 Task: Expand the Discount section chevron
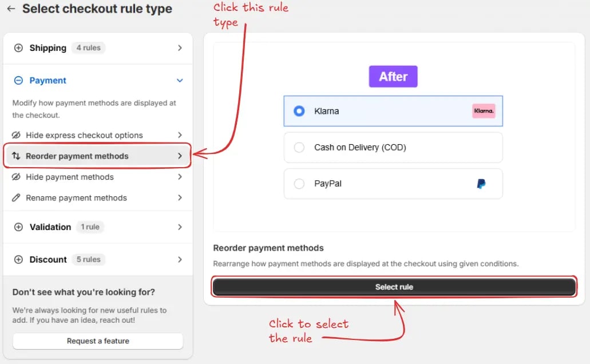click(x=180, y=259)
